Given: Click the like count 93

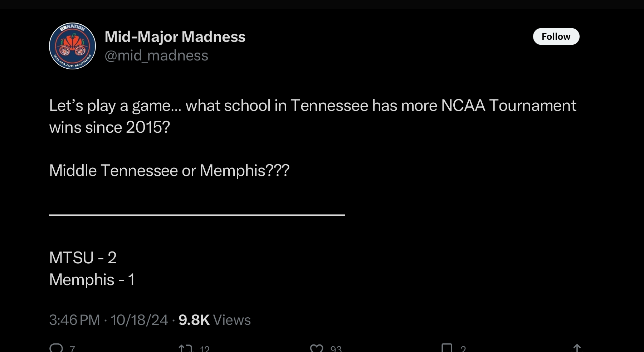Looking at the screenshot, I should (x=336, y=349).
